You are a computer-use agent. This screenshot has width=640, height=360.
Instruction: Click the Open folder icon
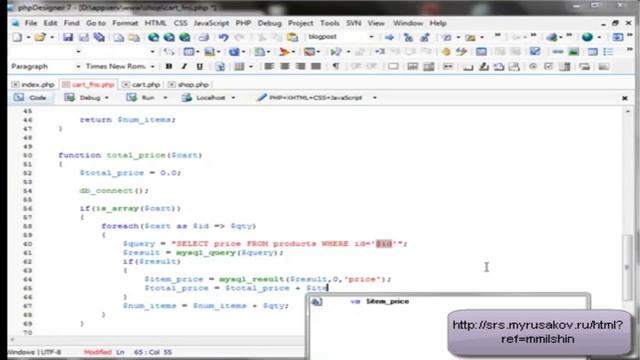pyautogui.click(x=40, y=37)
